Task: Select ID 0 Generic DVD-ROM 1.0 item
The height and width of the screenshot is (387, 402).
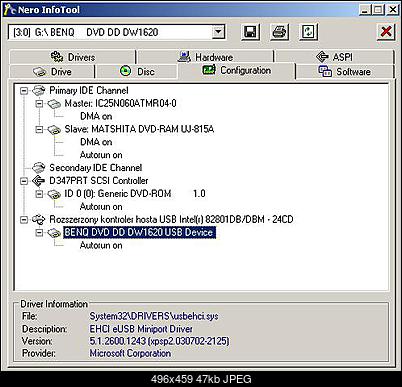Action: point(135,194)
